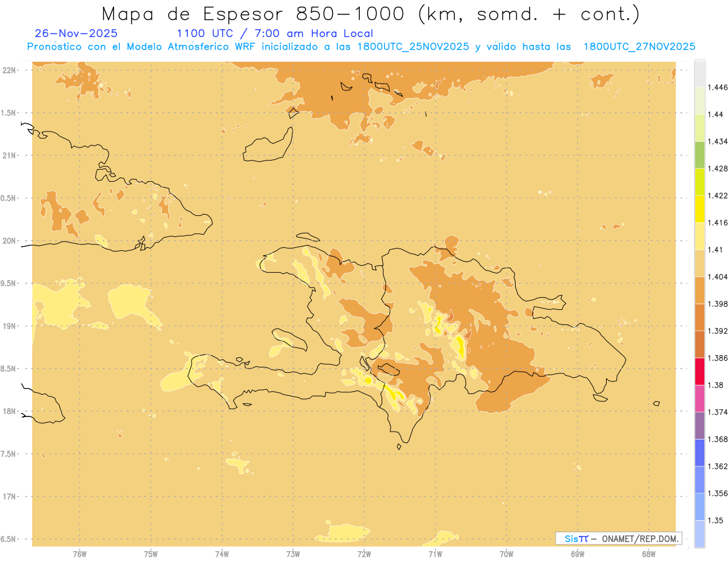Click the 21N latitude label
Viewport: 728px width, 562px height.
click(x=10, y=156)
